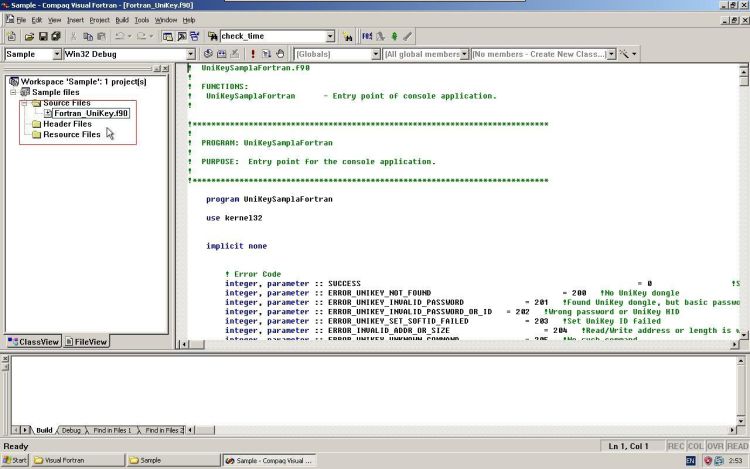750x469 pixels.
Task: Click the Save toolbar icon
Action: [x=43, y=36]
